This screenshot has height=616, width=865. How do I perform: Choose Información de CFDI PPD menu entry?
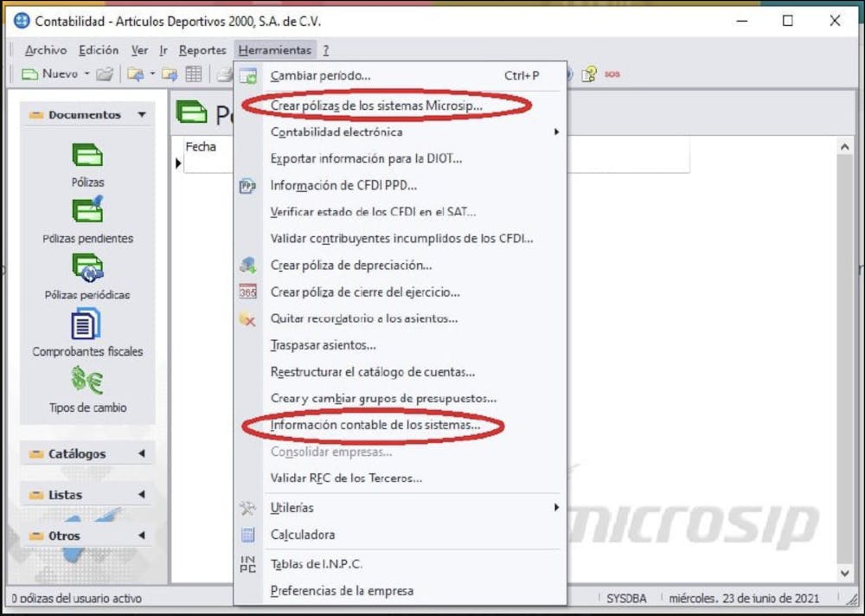point(400,185)
